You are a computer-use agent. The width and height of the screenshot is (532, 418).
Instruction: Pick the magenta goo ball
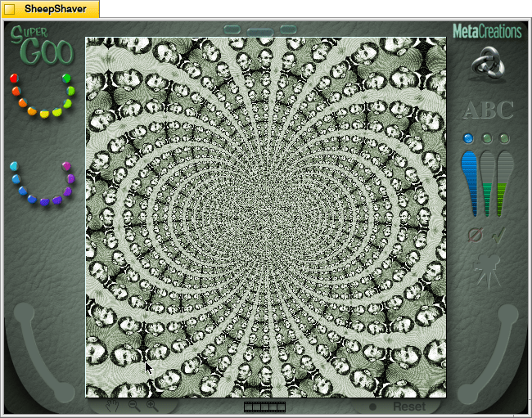pos(66,166)
